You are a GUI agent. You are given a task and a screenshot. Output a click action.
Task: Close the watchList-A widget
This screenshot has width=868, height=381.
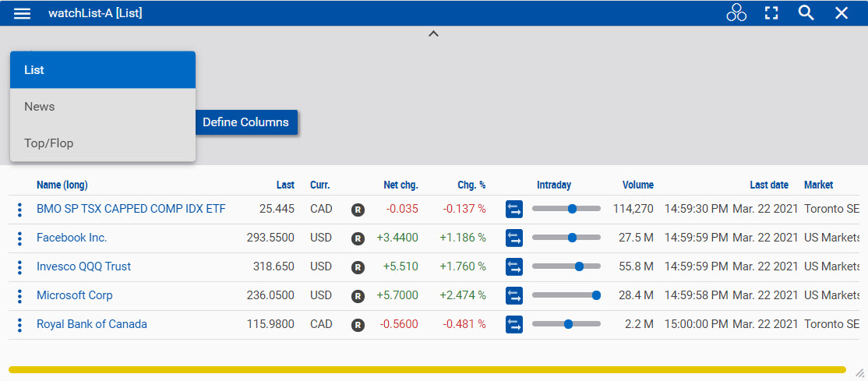point(842,13)
